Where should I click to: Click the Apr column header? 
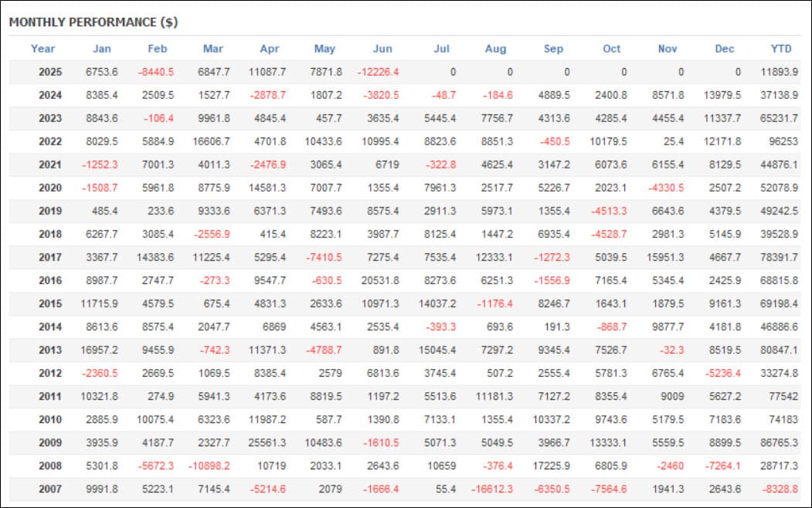[270, 49]
